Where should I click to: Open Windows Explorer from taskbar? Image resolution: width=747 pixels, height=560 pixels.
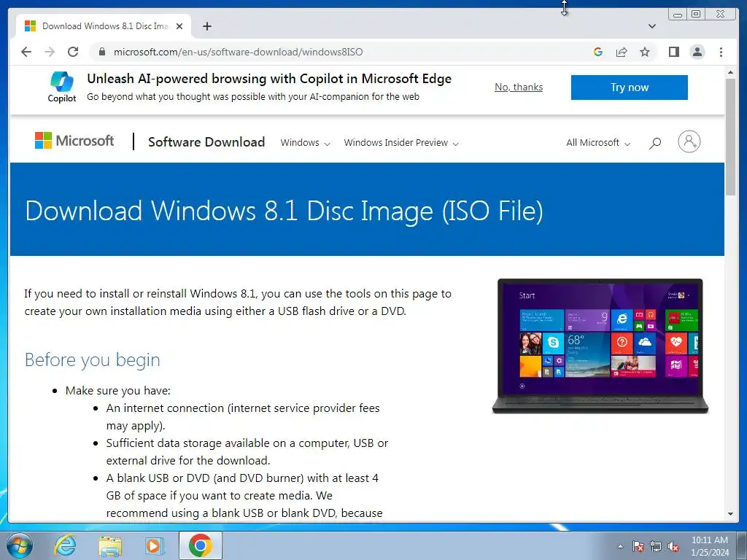110,545
